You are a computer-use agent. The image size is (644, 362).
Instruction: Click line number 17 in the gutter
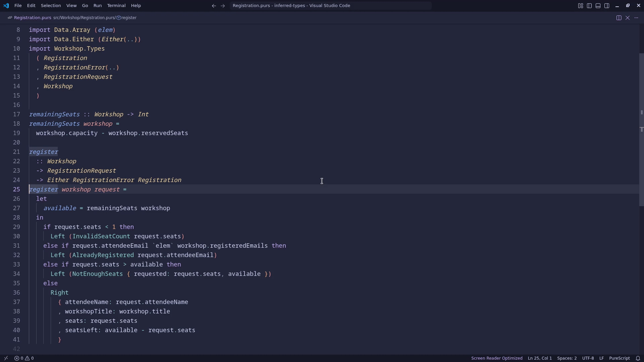17,114
